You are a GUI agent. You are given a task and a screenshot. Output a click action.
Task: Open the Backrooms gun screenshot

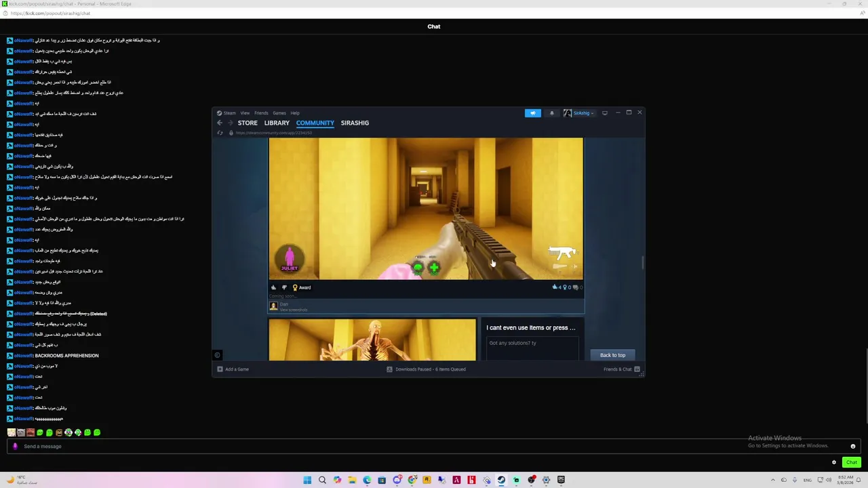pos(426,209)
